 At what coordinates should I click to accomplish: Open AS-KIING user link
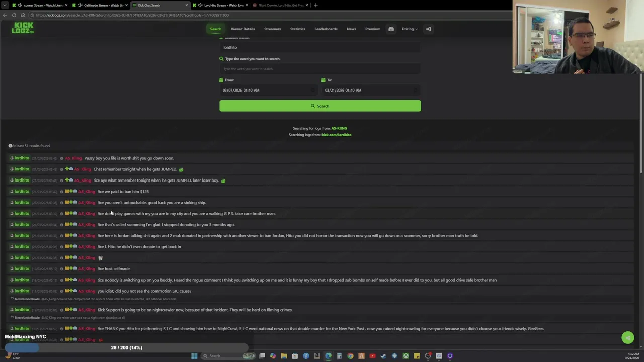339,128
